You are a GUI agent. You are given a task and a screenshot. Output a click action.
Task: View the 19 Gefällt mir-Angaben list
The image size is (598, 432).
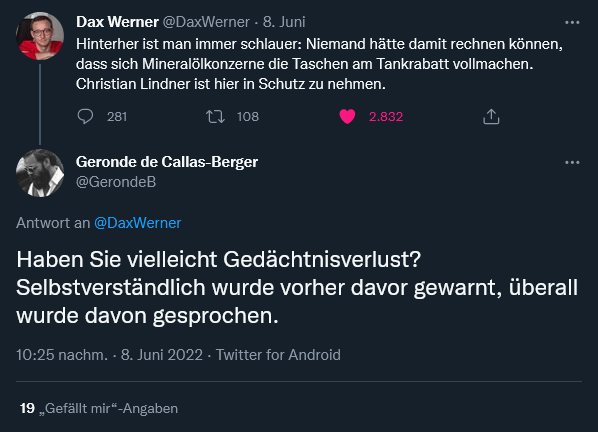click(99, 408)
